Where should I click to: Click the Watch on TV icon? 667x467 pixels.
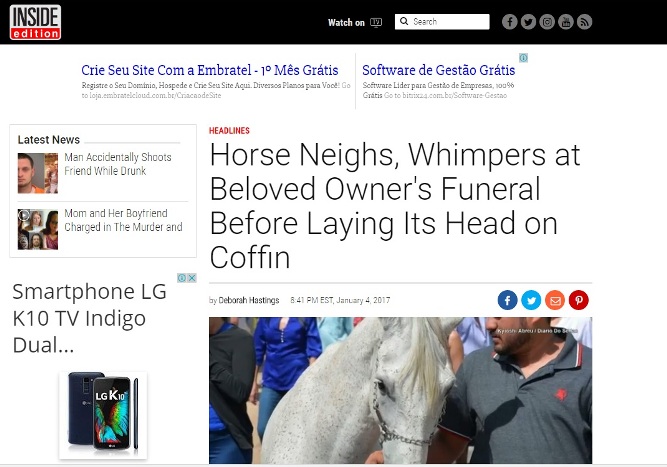[376, 23]
